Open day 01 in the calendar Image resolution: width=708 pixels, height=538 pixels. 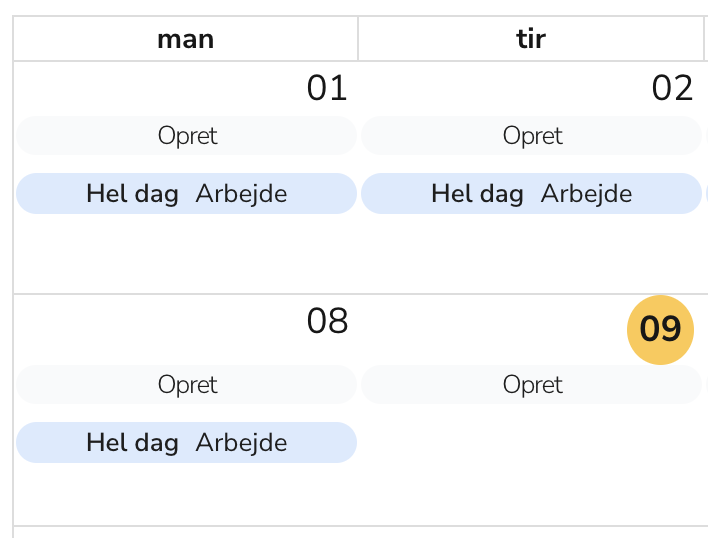[326, 88]
